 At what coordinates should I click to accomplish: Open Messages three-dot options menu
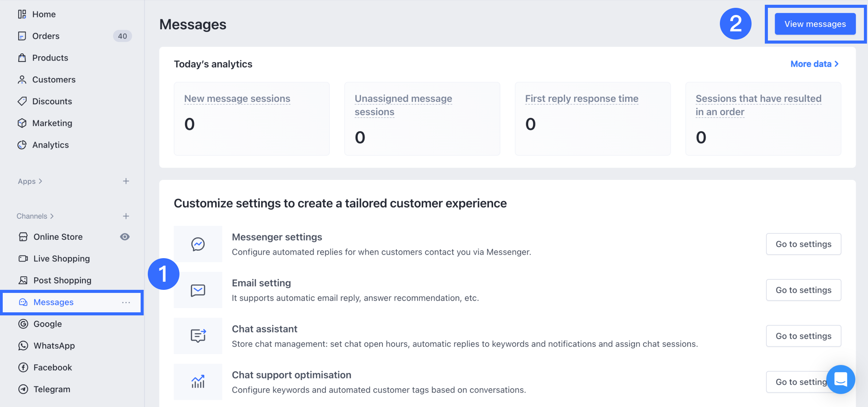point(126,302)
